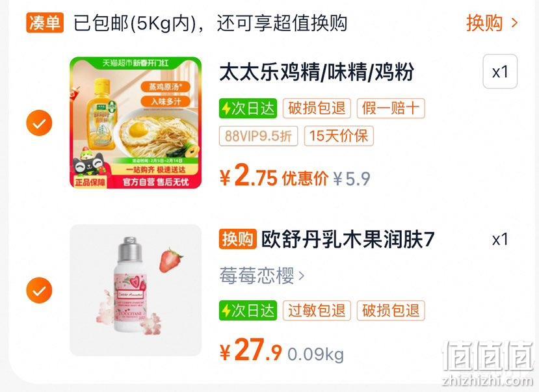
Task: Select the 88VIP9.5折 discount tag
Action: click(x=258, y=136)
